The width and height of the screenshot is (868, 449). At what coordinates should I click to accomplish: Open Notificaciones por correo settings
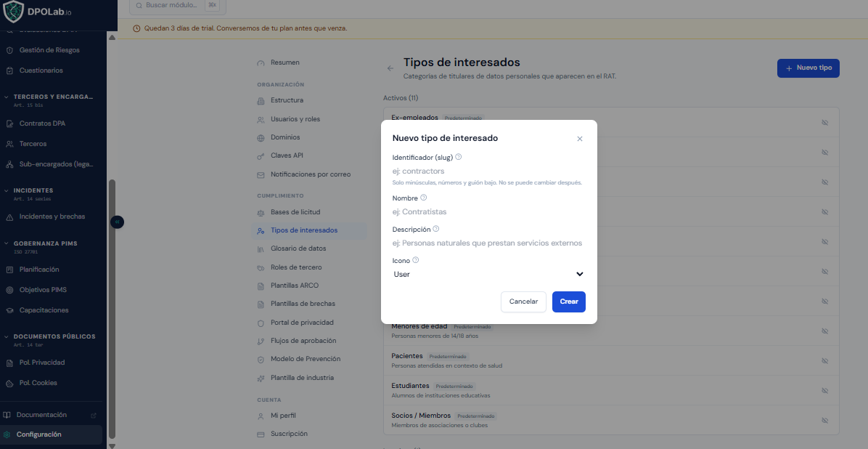pos(309,174)
